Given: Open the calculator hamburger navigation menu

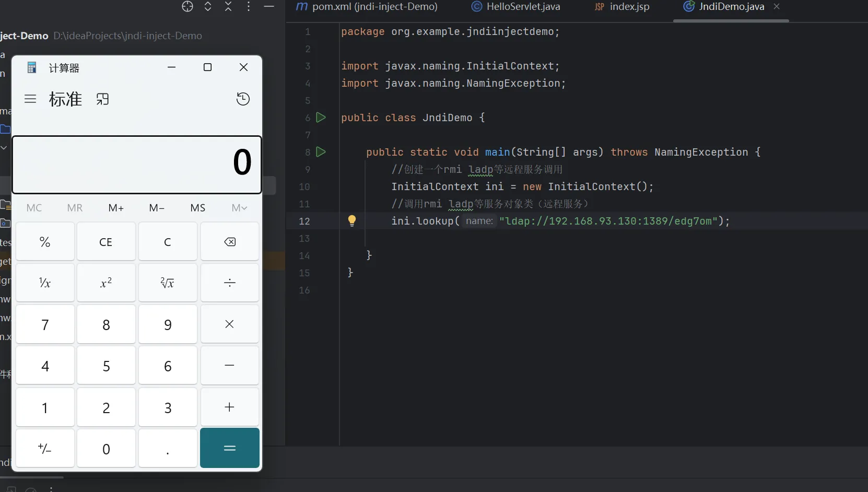Looking at the screenshot, I should point(30,99).
